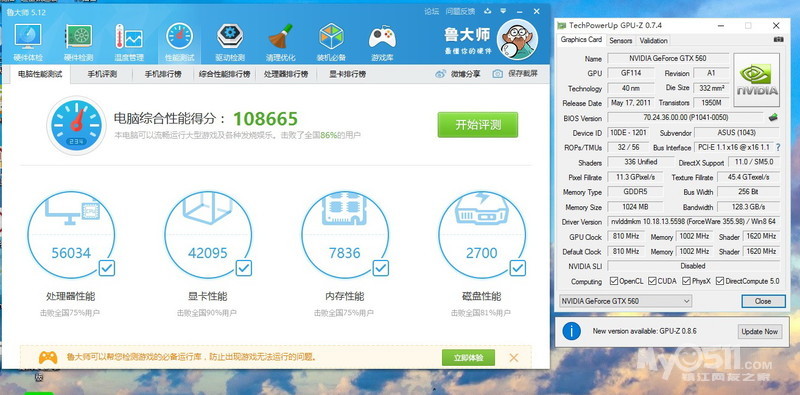
Task: Click the 微博分享 text link
Action: click(465, 74)
